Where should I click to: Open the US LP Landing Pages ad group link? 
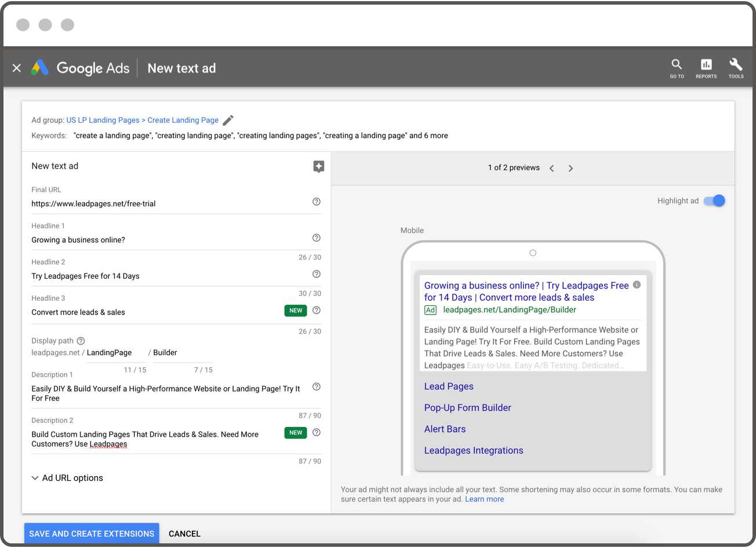(x=103, y=120)
